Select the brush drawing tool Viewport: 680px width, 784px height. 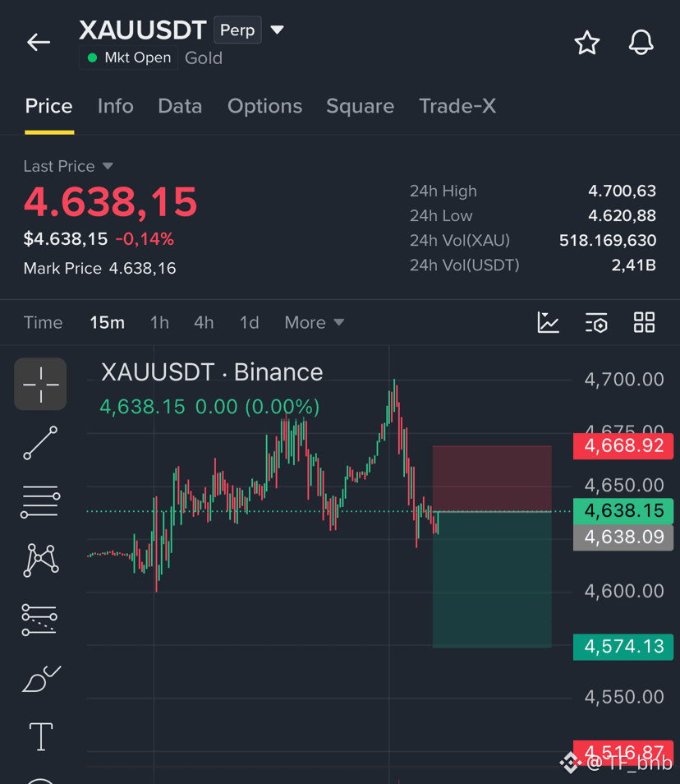(x=41, y=679)
